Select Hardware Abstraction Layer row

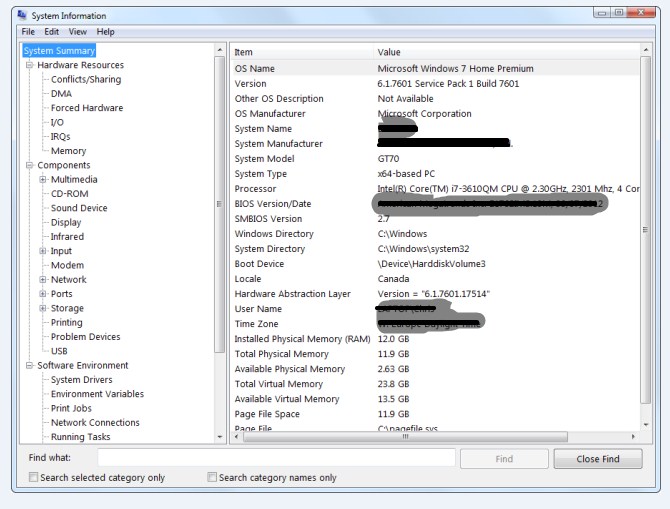[x=435, y=294]
